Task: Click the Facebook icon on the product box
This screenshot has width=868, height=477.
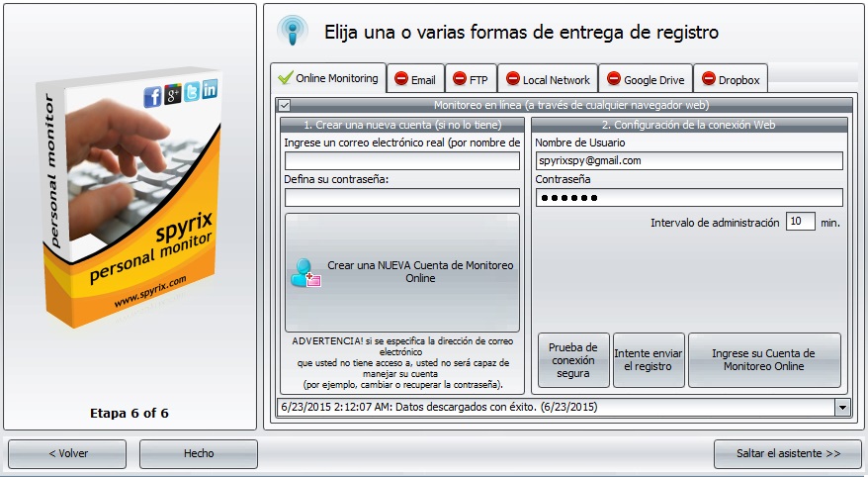Action: click(152, 97)
